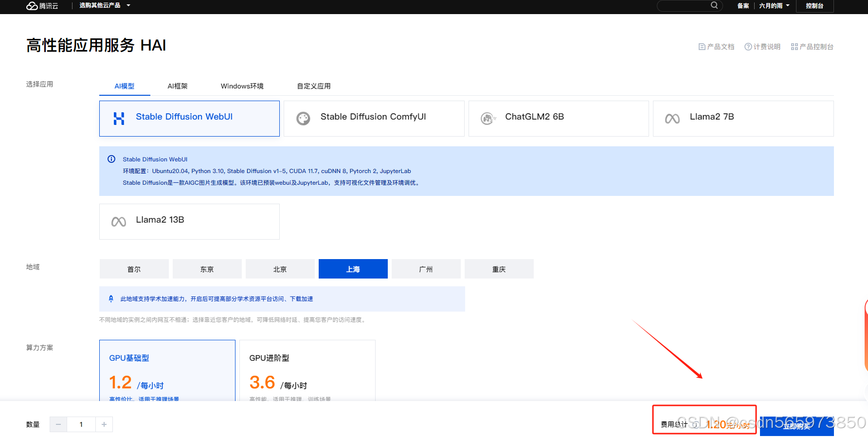Image resolution: width=868 pixels, height=437 pixels.
Task: Select the Stable Diffusion ComfyUI card
Action: [x=374, y=119]
